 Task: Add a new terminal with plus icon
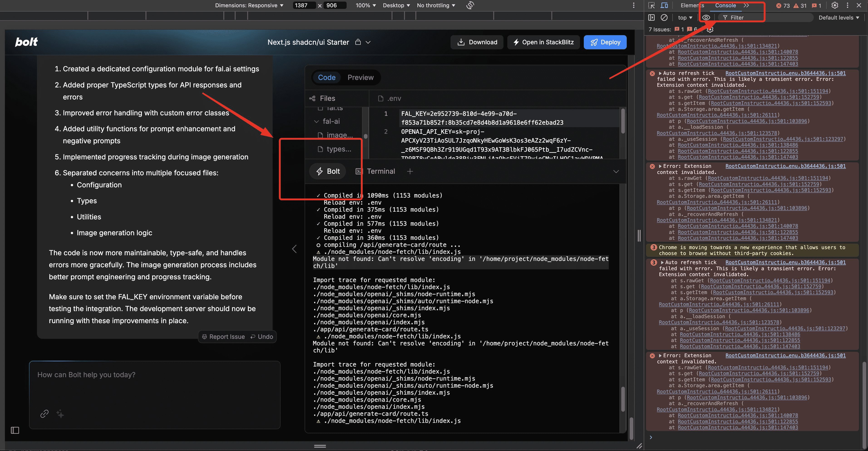click(410, 171)
